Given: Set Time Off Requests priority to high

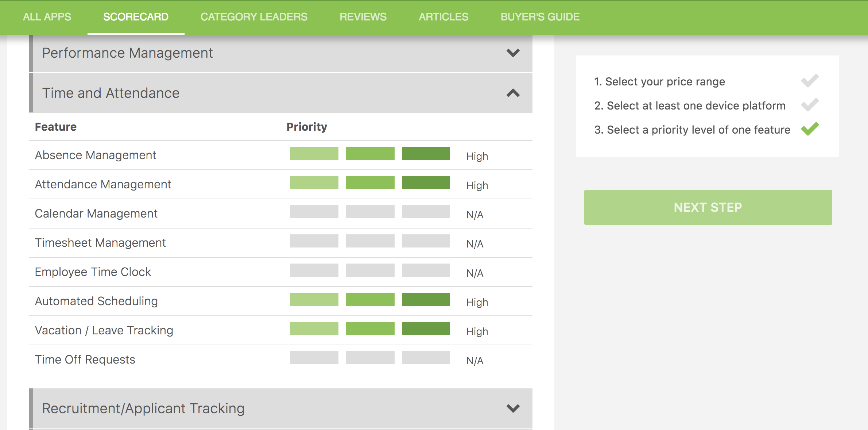Looking at the screenshot, I should tap(426, 358).
